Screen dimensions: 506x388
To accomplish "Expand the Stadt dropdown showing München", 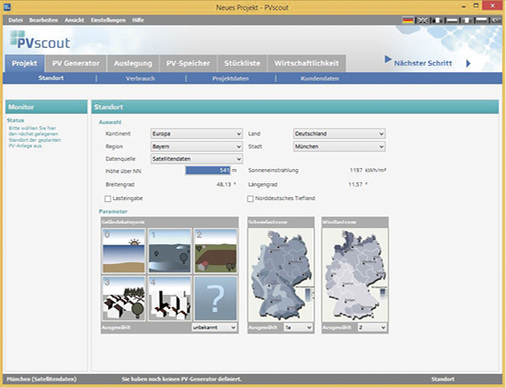I will click(x=339, y=146).
